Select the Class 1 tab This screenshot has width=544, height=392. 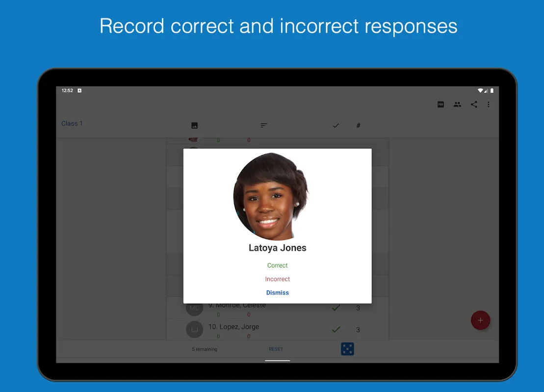(72, 124)
